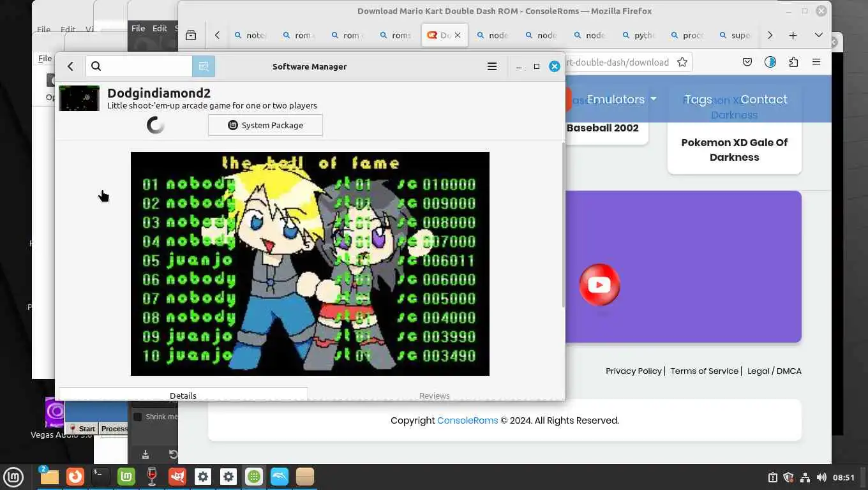The width and height of the screenshot is (868, 490).
Task: Open the volume control tray icon
Action: (821, 477)
